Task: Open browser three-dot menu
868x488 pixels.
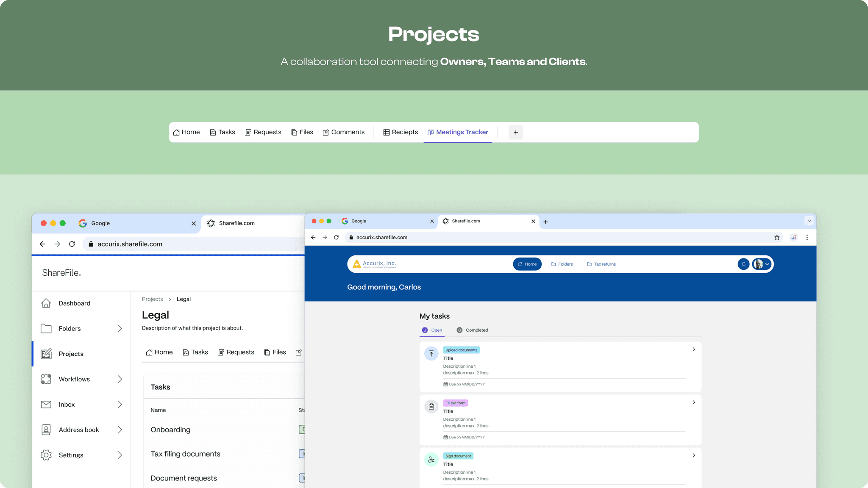Action: point(807,238)
